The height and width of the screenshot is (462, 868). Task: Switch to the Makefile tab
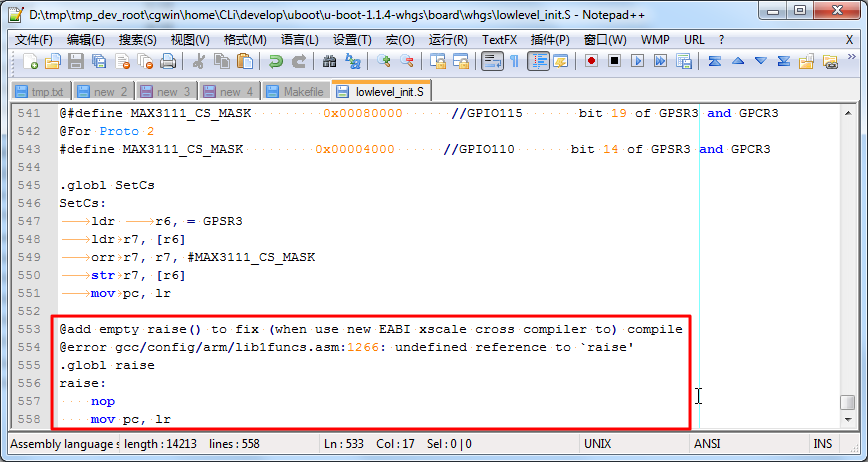[295, 92]
